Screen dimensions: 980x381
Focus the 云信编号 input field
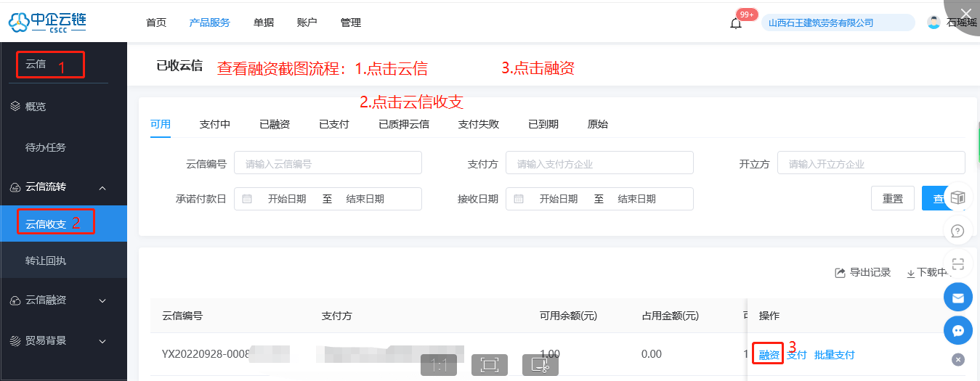[328, 164]
